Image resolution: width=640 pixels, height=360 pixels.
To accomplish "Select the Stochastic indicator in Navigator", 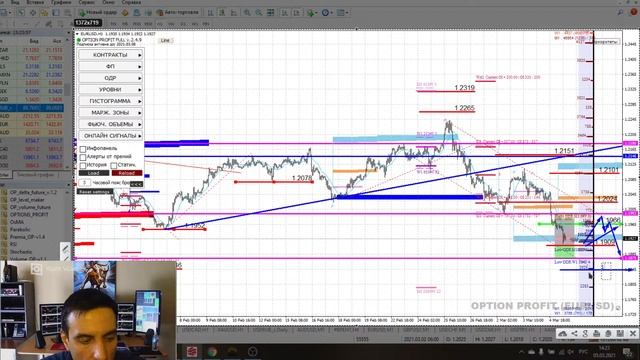I will pos(21,252).
